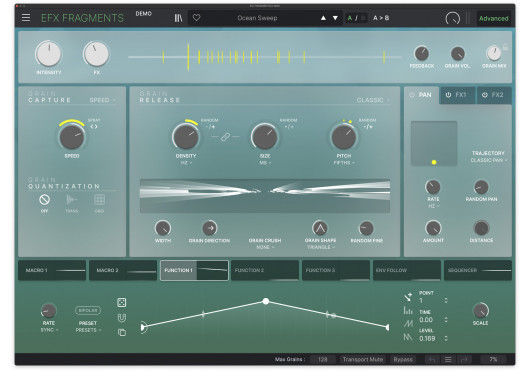Open the Density HZ unit dropdown

(186, 163)
